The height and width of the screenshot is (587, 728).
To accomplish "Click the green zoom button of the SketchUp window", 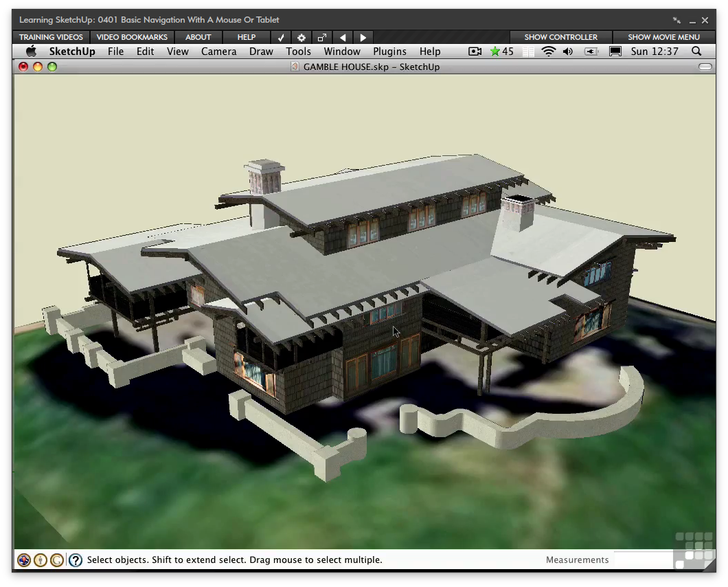I will 52,67.
